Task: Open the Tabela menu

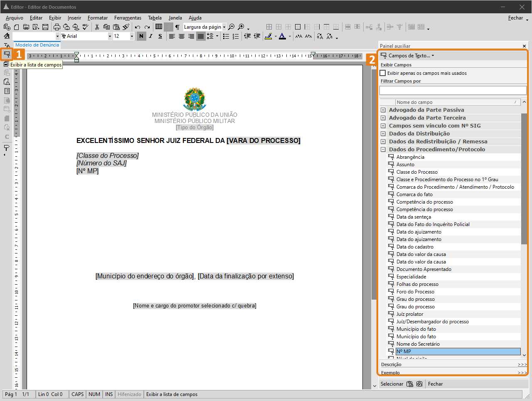Action: coord(155,18)
